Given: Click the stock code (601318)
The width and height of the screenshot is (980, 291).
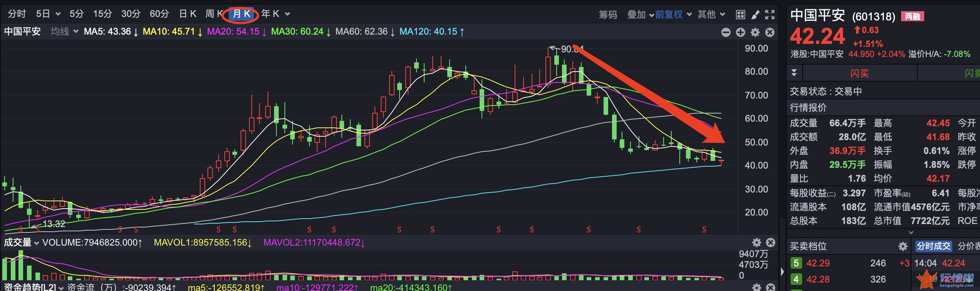Looking at the screenshot, I should 873,17.
